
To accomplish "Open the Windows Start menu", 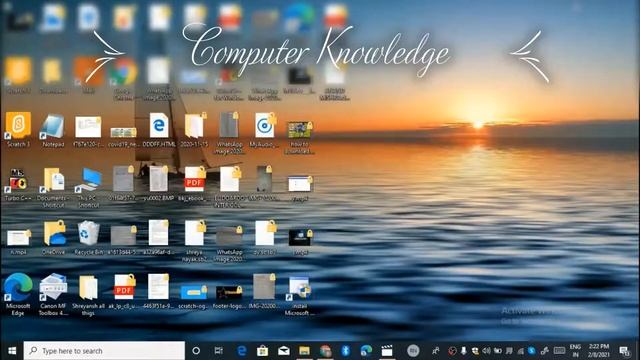I will tap(12, 351).
